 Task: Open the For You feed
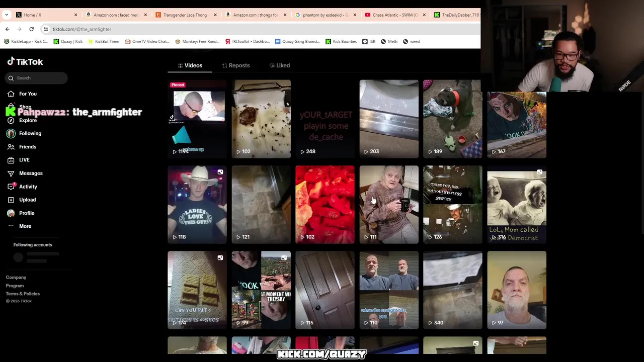[28, 94]
